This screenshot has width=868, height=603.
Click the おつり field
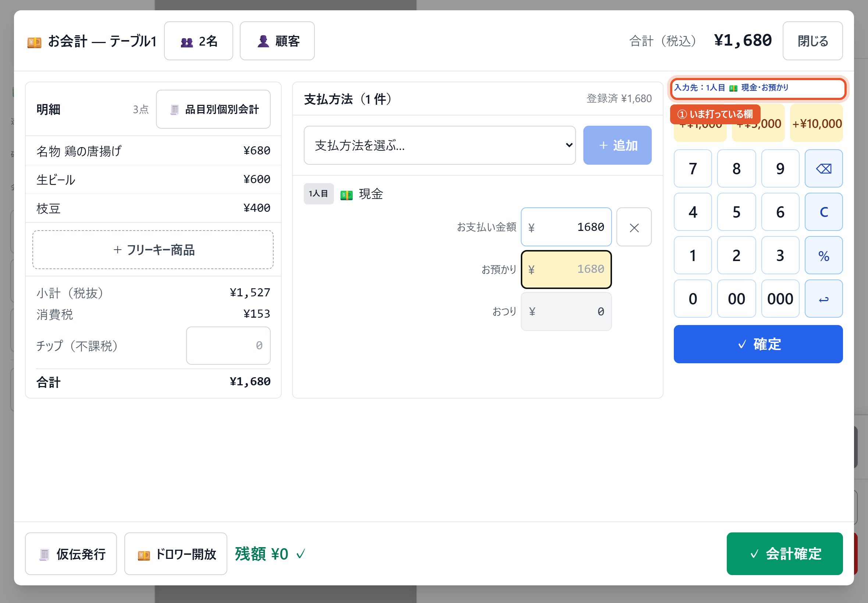pos(566,311)
